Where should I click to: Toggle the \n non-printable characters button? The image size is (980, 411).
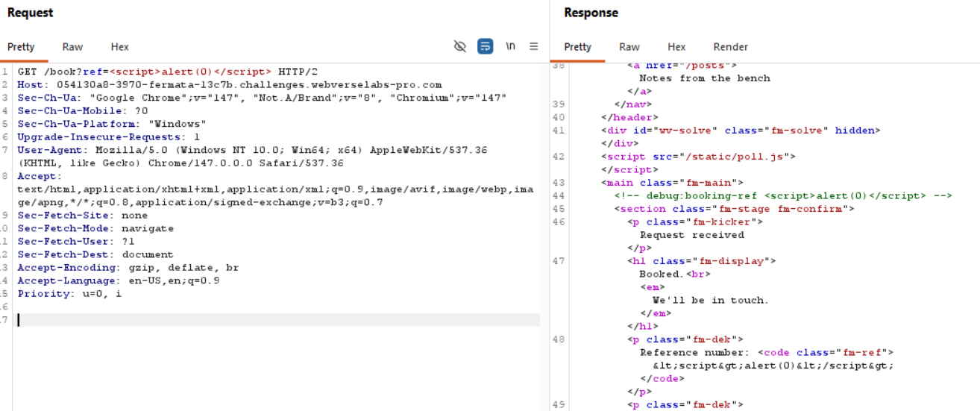[510, 46]
